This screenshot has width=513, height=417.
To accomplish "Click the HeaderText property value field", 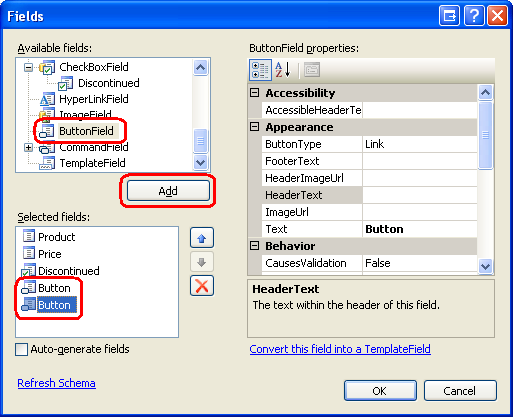I will pyautogui.click(x=420, y=195).
